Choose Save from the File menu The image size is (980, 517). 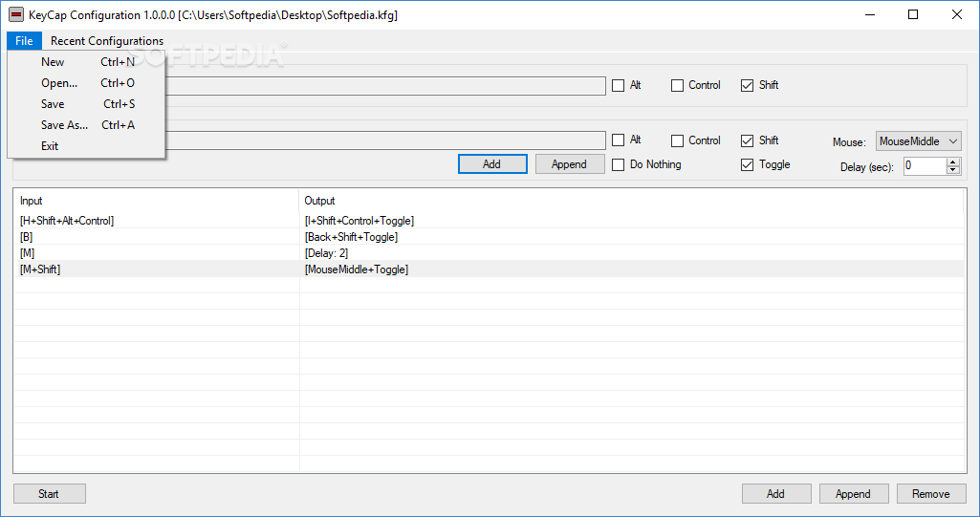click(87, 103)
